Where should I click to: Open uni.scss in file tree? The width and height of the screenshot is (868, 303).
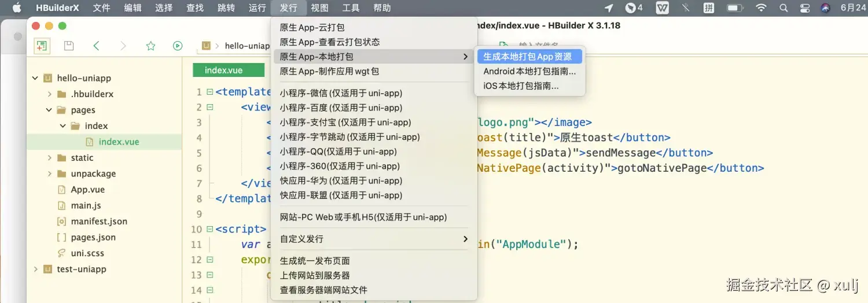(87, 253)
